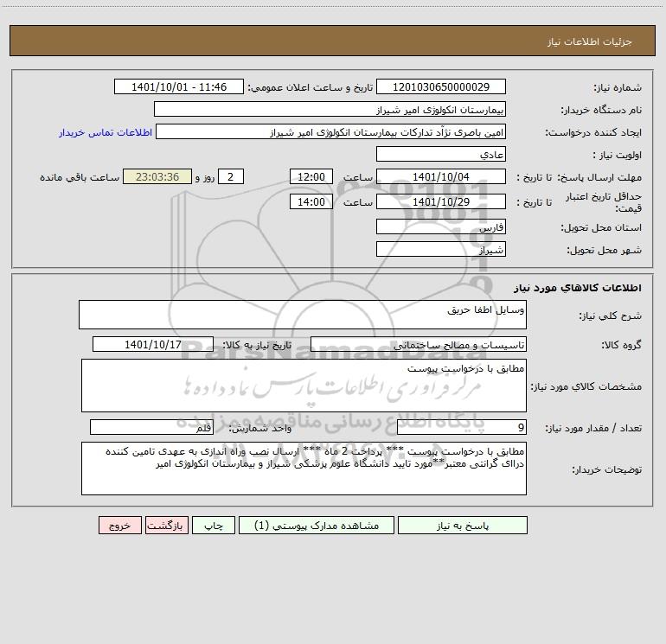Click the روز و text beside the timer
Screen dimensions: 666x644
[x=205, y=177]
